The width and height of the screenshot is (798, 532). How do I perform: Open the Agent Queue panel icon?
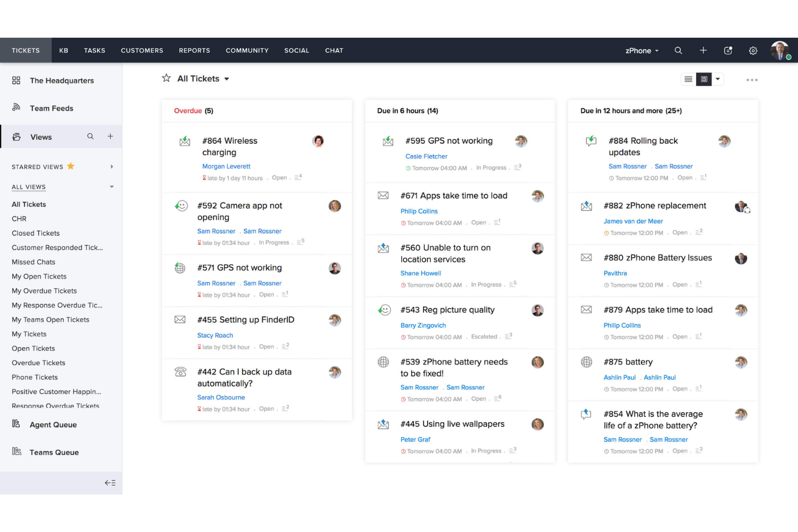coord(16,424)
